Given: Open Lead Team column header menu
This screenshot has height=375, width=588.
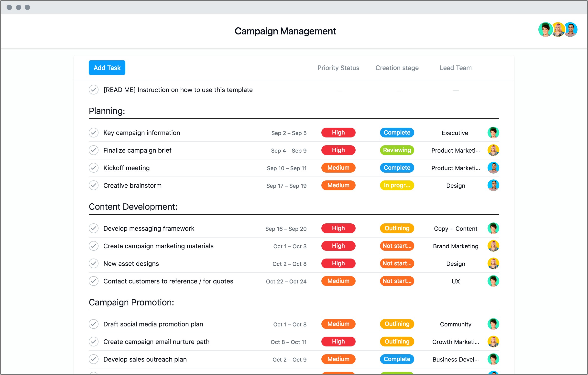Looking at the screenshot, I should (x=456, y=67).
